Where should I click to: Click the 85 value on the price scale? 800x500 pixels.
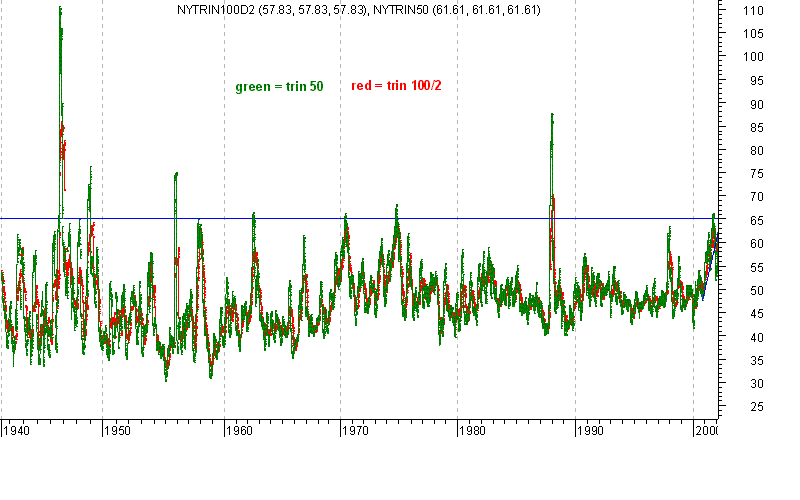pyautogui.click(x=757, y=128)
